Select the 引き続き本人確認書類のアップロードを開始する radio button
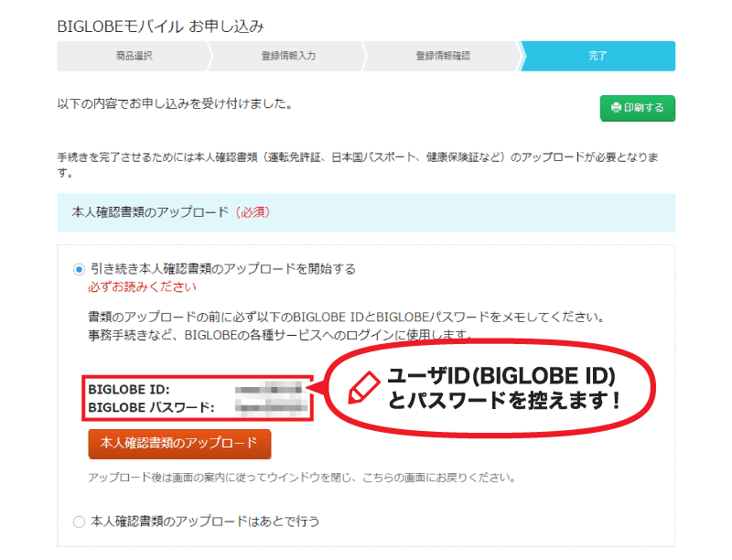The image size is (732, 560). point(79,269)
